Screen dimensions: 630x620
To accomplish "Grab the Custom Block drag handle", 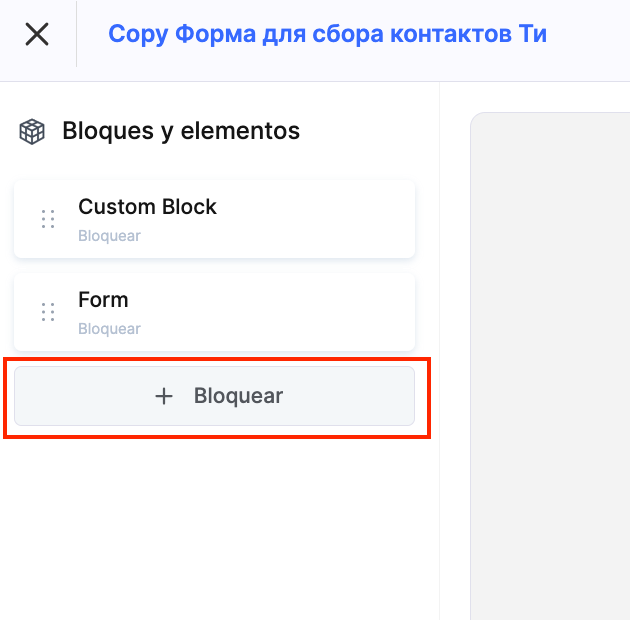I will [x=47, y=219].
